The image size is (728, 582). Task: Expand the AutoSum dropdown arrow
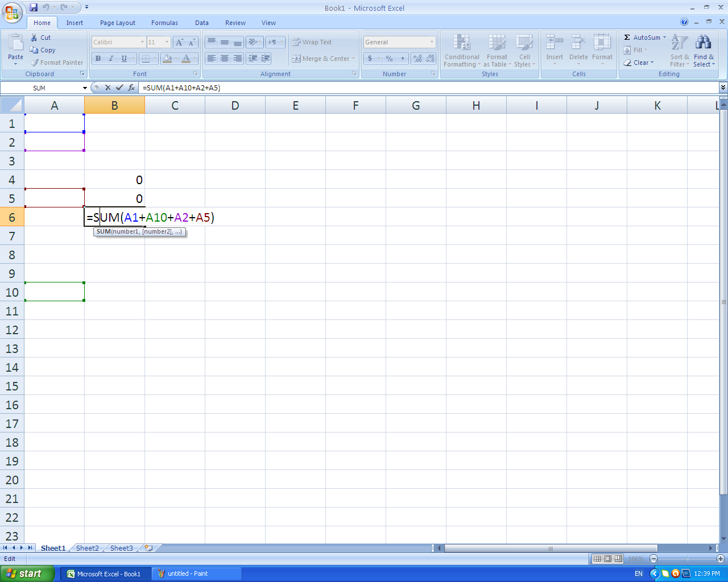coord(664,38)
